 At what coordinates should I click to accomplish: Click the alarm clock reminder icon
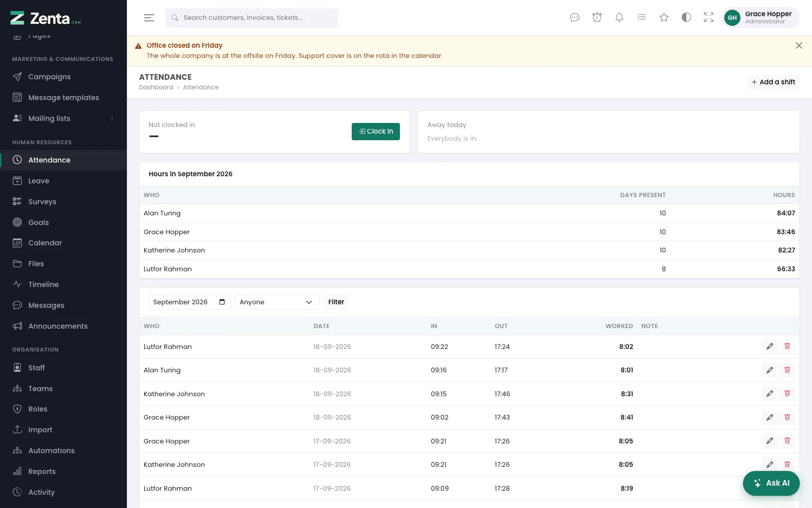coord(597,18)
